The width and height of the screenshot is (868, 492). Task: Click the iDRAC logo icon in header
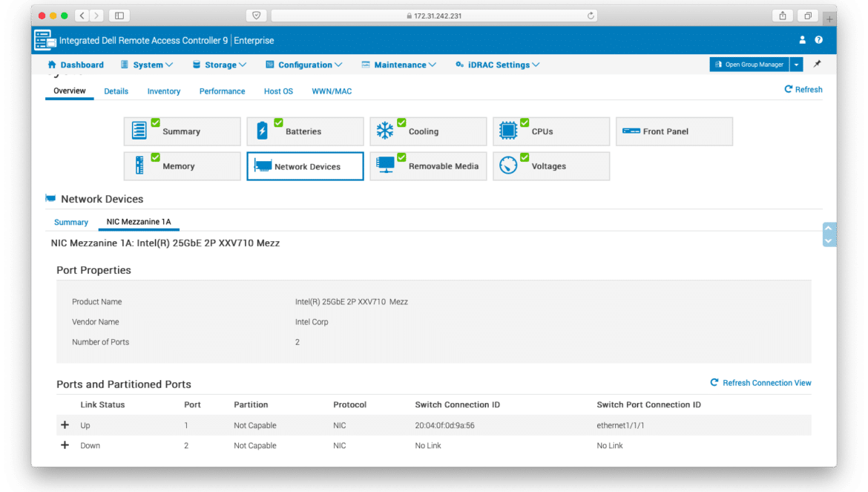click(x=45, y=40)
